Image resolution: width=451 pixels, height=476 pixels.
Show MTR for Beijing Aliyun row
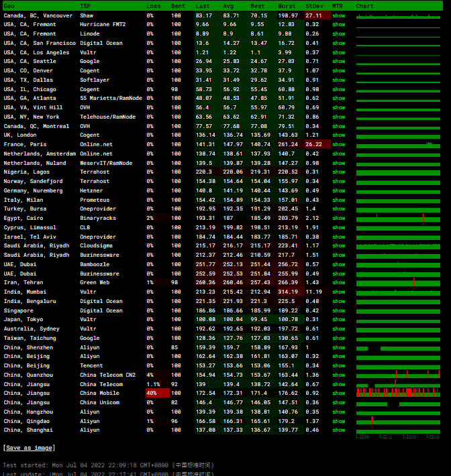click(x=338, y=357)
